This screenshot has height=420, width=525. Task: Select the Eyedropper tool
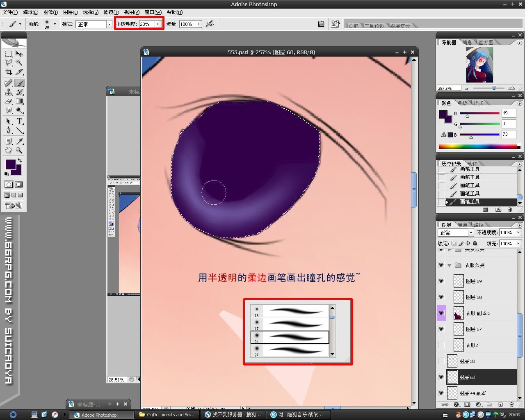coord(19,141)
